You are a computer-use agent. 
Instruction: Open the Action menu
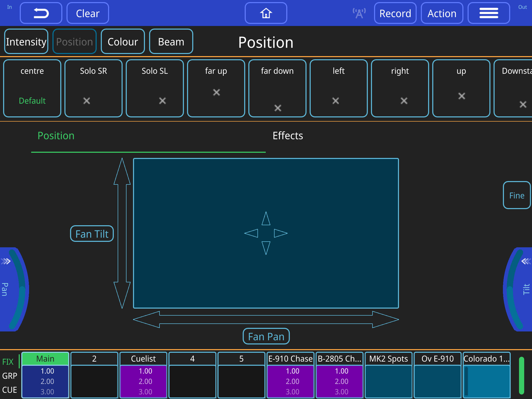click(x=442, y=13)
